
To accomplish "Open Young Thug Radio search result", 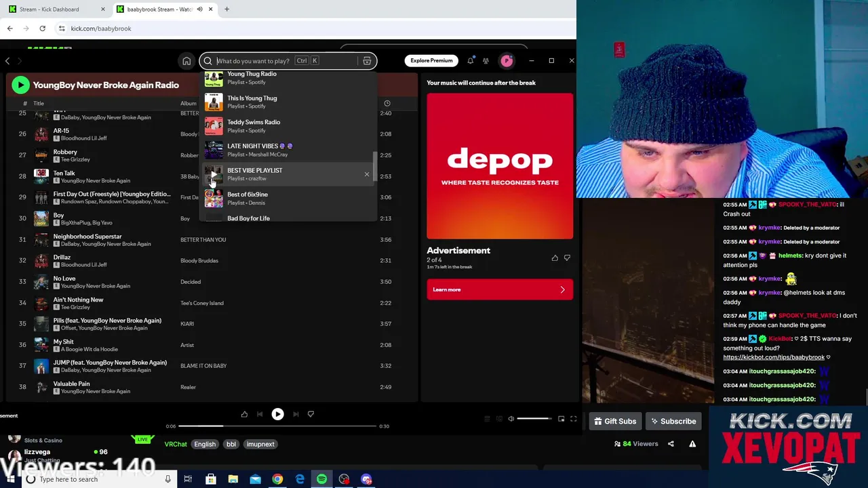I will 288,78.
